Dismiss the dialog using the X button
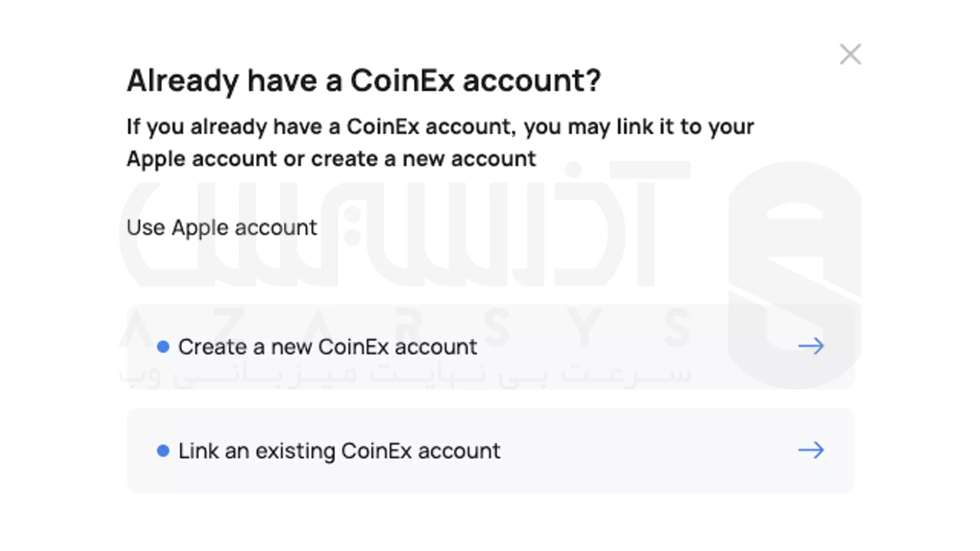Image resolution: width=980 pixels, height=551 pixels. 850,54
